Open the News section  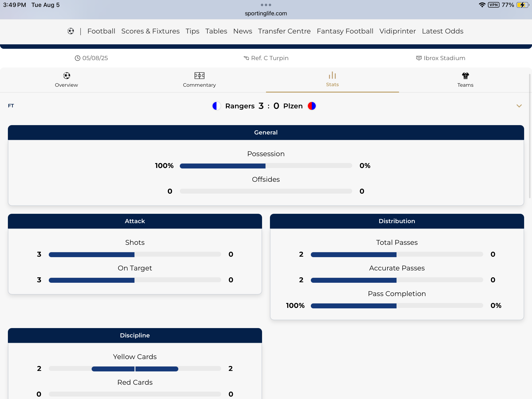[243, 31]
